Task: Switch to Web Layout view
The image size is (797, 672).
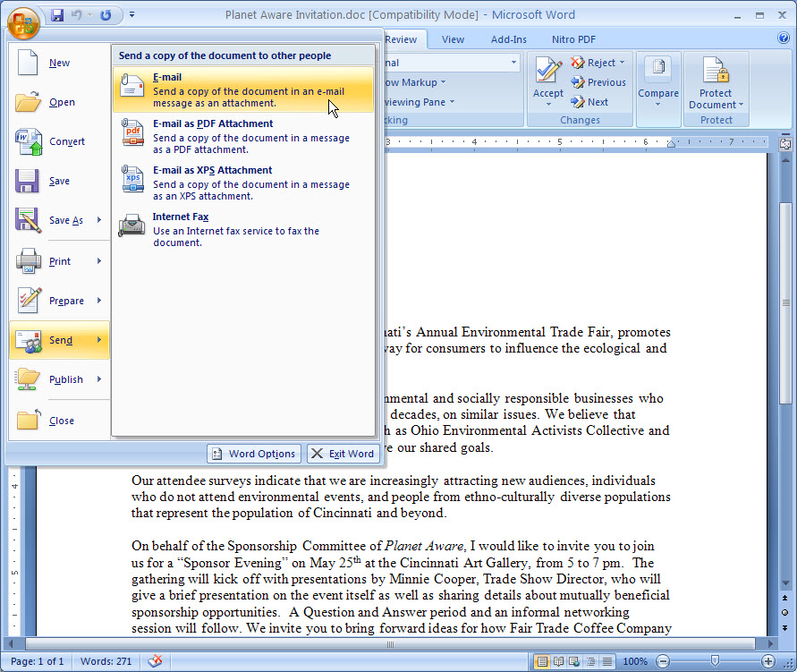Action: [x=574, y=661]
